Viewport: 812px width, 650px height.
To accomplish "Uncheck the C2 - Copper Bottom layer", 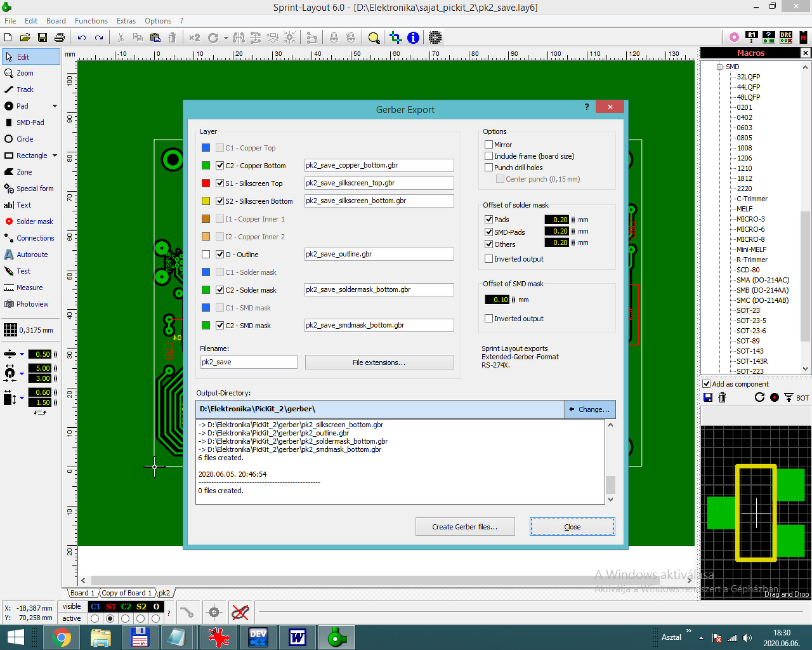I will pyautogui.click(x=219, y=166).
